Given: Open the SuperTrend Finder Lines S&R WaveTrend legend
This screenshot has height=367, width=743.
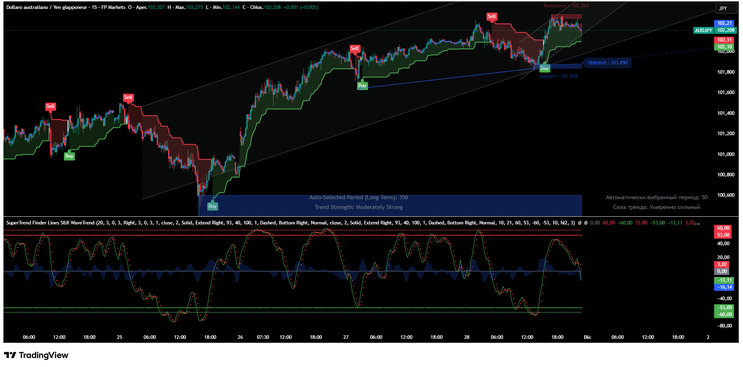Looking at the screenshot, I should pyautogui.click(x=289, y=222).
